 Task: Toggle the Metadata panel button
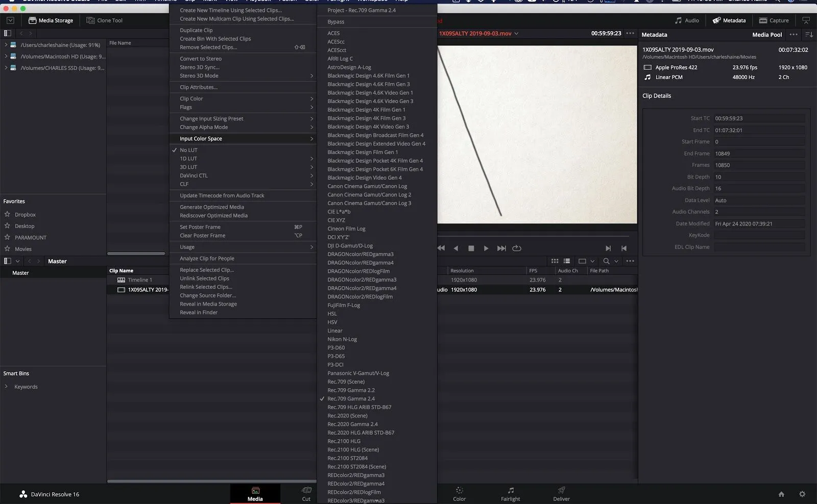point(729,20)
